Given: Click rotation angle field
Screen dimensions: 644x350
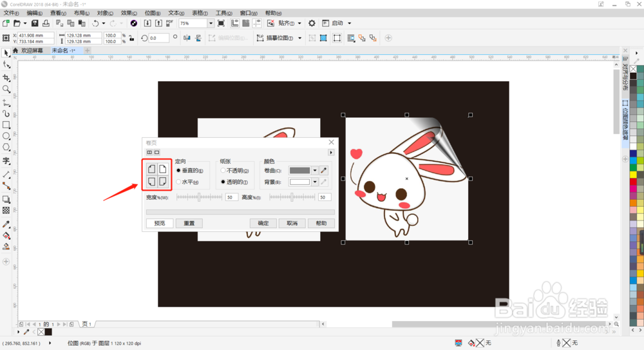Looking at the screenshot, I should point(158,38).
